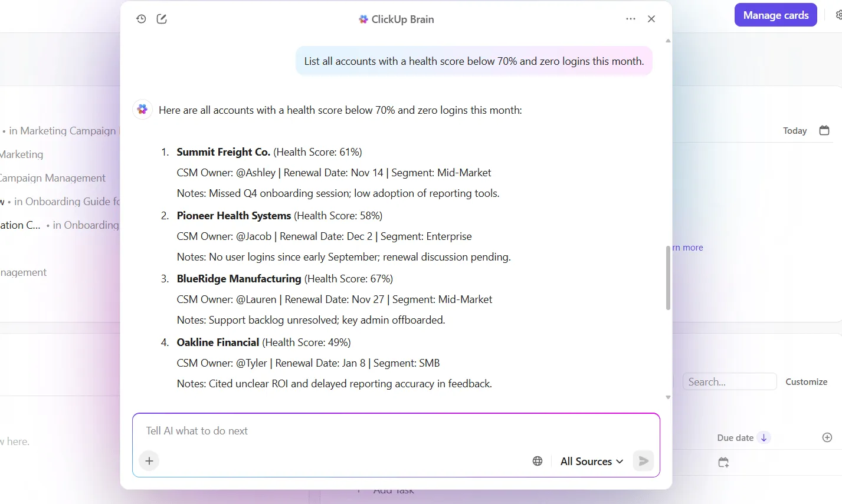Start a new chat with compose icon
The width and height of the screenshot is (842, 504).
click(162, 19)
